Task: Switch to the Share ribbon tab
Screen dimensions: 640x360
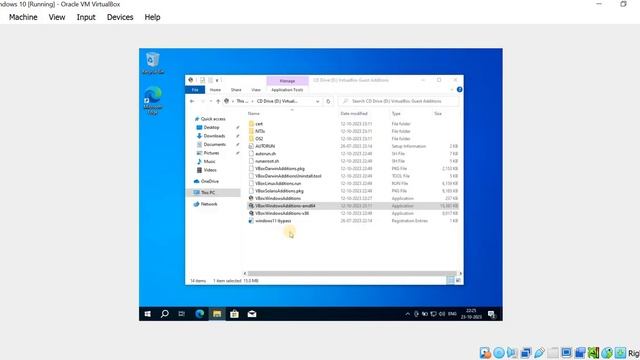Action: (236, 90)
